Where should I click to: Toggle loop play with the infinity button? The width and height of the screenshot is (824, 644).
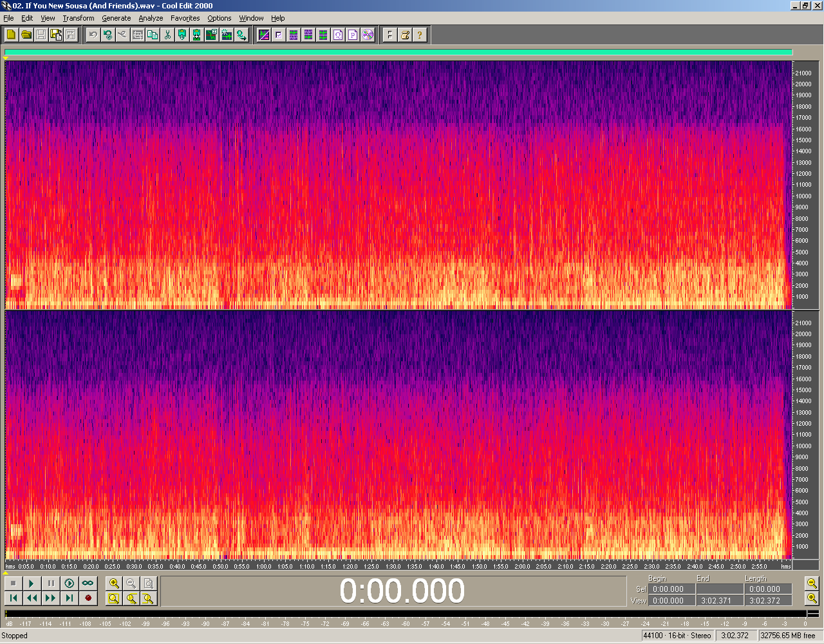point(88,583)
